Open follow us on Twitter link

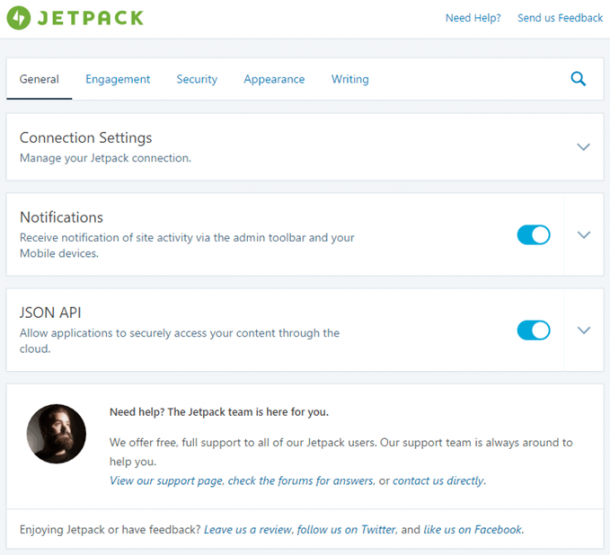[347, 530]
